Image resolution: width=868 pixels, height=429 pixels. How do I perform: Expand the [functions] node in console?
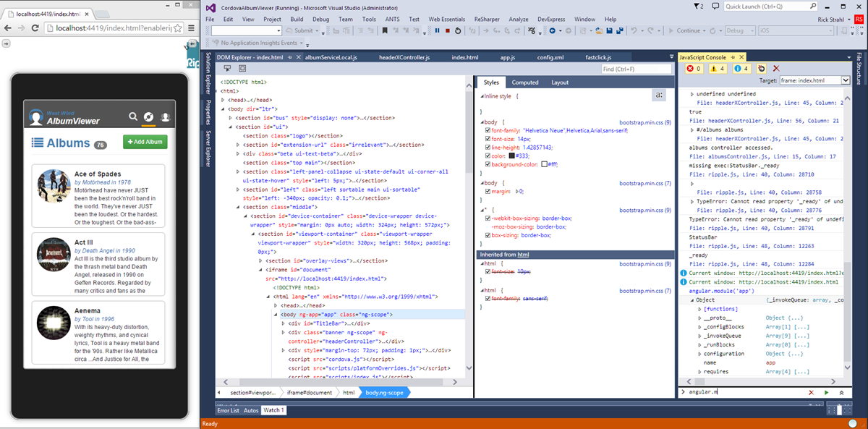[x=699, y=309]
